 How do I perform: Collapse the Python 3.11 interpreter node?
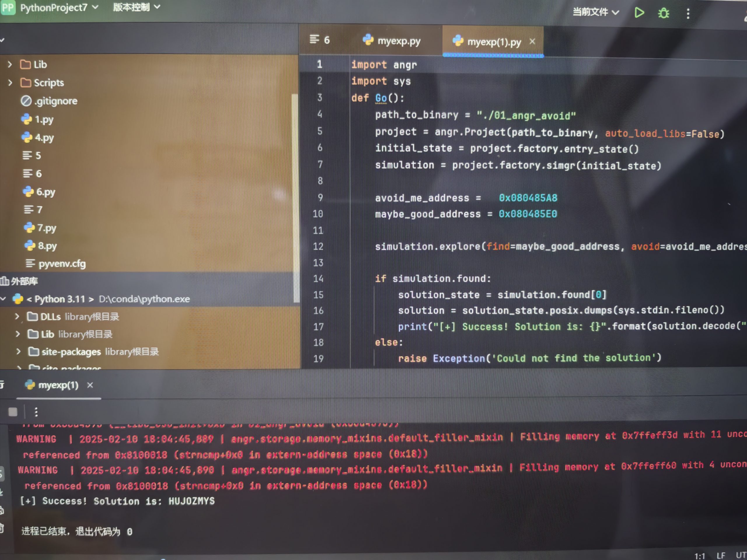(x=4, y=299)
